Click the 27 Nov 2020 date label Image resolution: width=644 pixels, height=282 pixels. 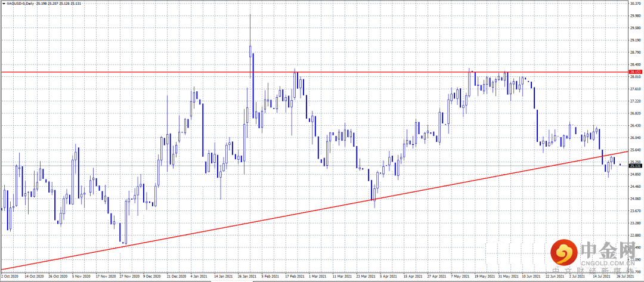130,276
